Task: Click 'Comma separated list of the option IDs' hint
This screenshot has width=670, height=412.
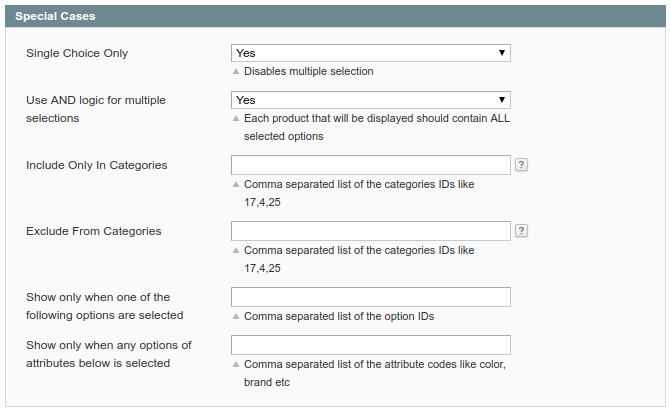Action: (x=338, y=316)
